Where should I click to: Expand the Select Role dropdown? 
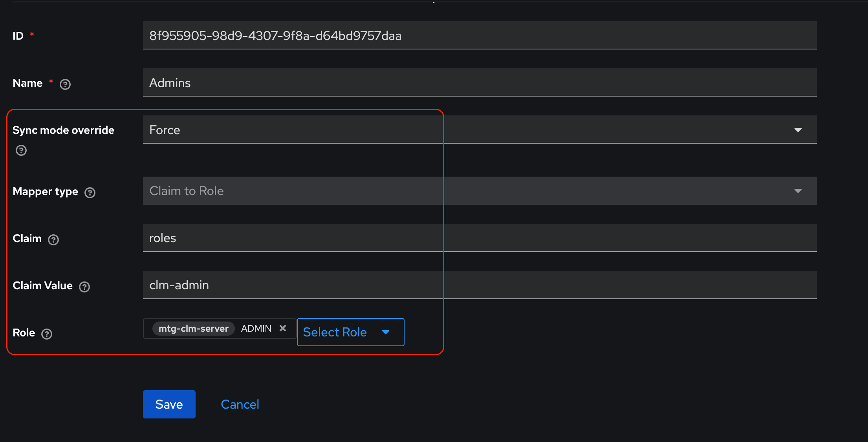tap(385, 332)
